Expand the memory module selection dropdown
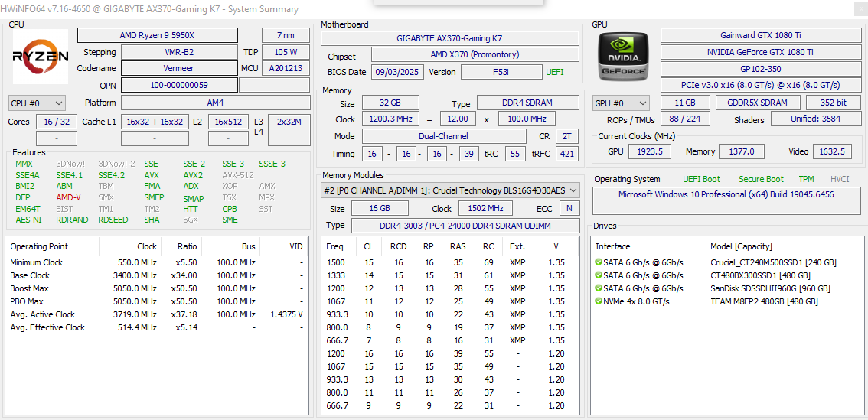Image resolution: width=868 pixels, height=420 pixels. pyautogui.click(x=450, y=190)
